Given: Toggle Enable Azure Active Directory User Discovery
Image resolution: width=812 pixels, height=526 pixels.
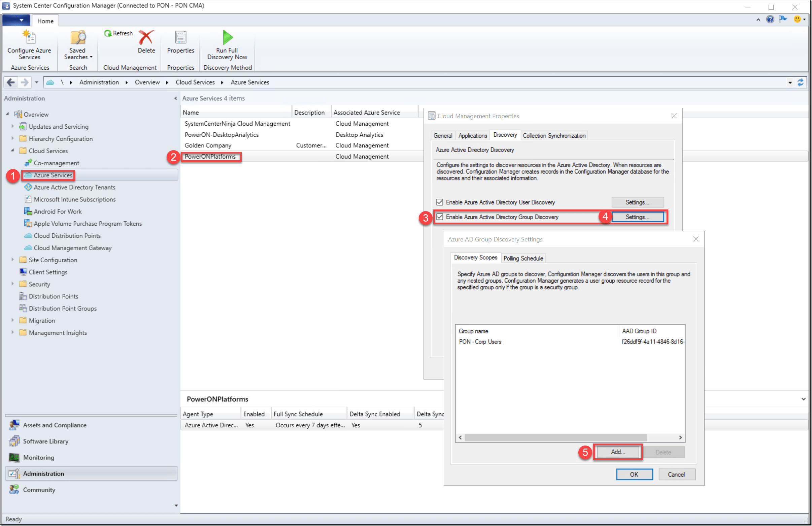Looking at the screenshot, I should [440, 202].
